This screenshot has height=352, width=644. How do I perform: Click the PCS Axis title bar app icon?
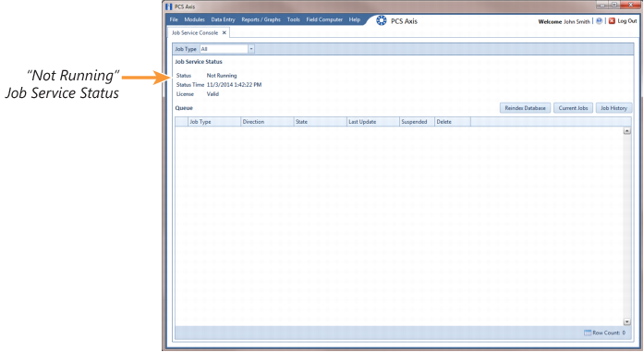(x=169, y=6)
